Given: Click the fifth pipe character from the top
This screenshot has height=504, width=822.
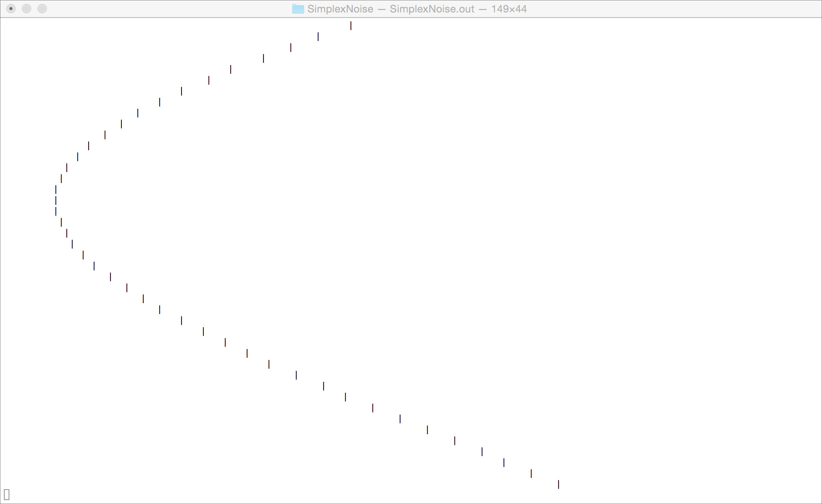Looking at the screenshot, I should 231,69.
